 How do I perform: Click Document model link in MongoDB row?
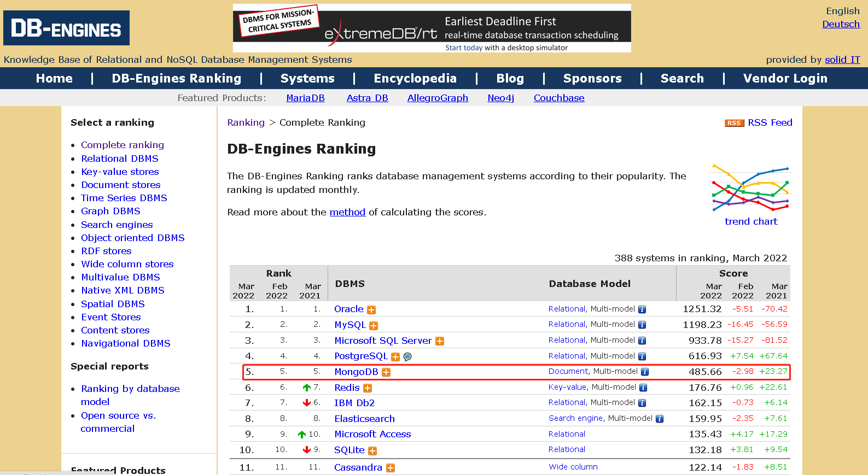pyautogui.click(x=568, y=371)
